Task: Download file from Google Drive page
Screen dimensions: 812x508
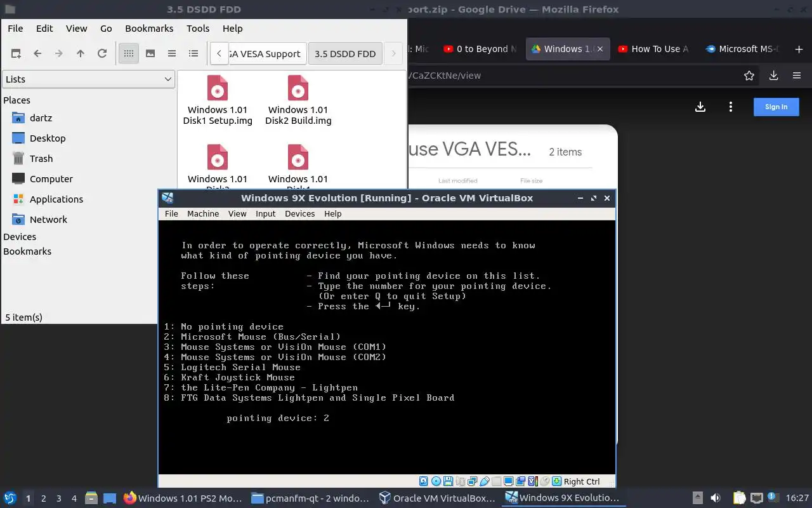Action: pos(700,107)
